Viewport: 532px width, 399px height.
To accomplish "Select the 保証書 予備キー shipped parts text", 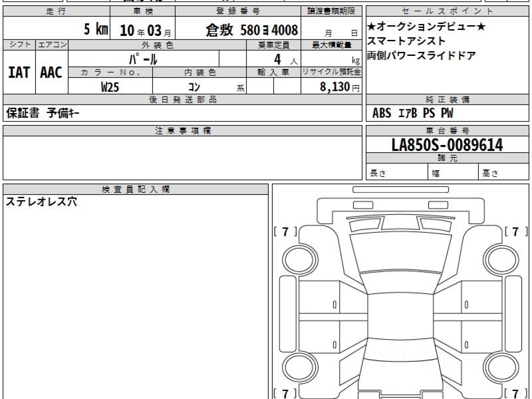I will pyautogui.click(x=43, y=113).
